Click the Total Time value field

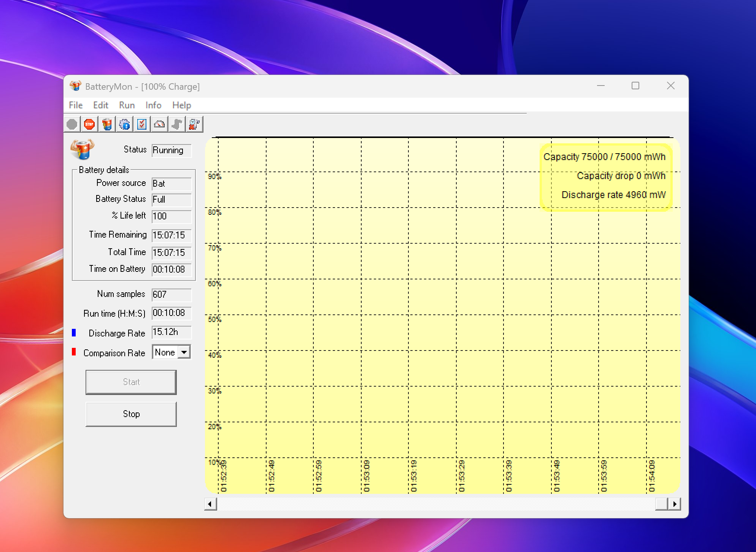point(172,253)
